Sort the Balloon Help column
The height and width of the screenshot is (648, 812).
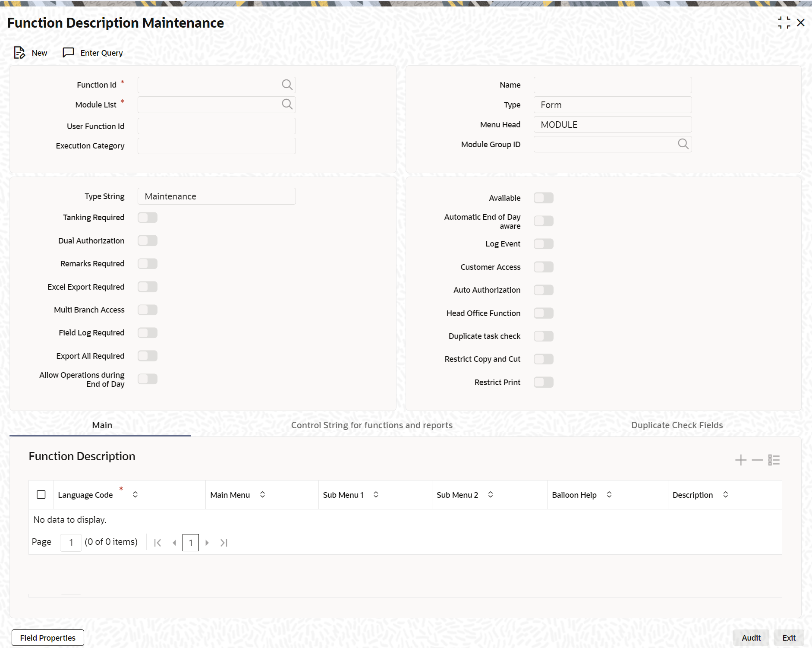point(609,495)
